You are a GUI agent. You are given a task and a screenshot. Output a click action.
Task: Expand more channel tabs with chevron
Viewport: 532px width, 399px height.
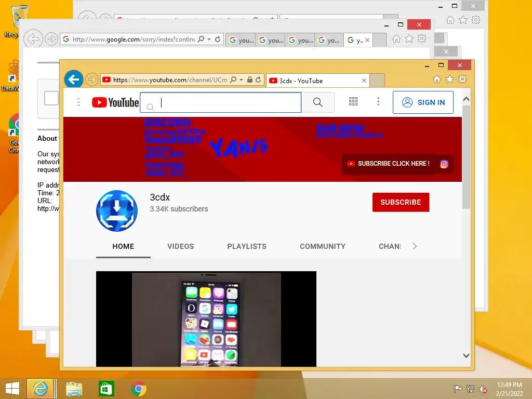[415, 246]
